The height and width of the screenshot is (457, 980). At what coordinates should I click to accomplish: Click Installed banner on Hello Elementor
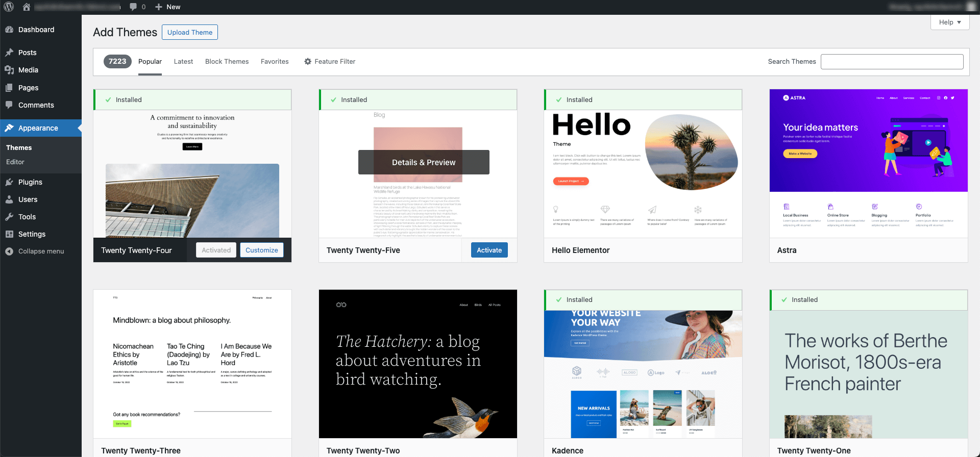(x=643, y=100)
